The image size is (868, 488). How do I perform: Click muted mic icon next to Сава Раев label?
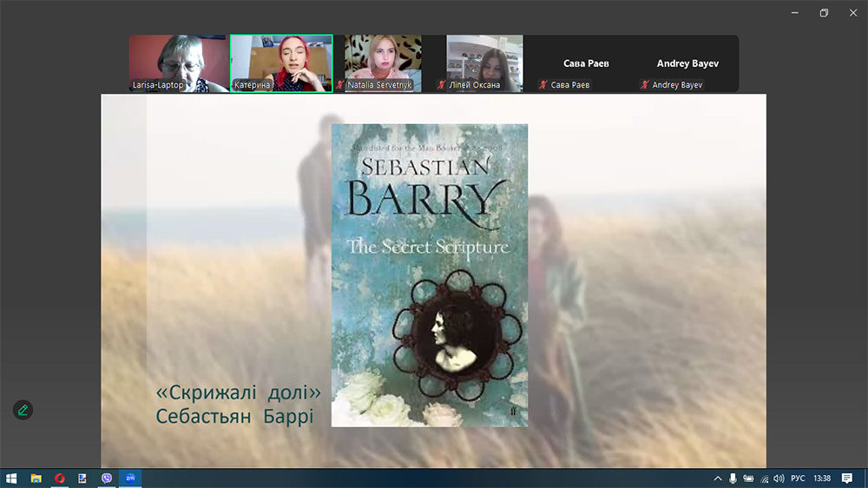543,85
